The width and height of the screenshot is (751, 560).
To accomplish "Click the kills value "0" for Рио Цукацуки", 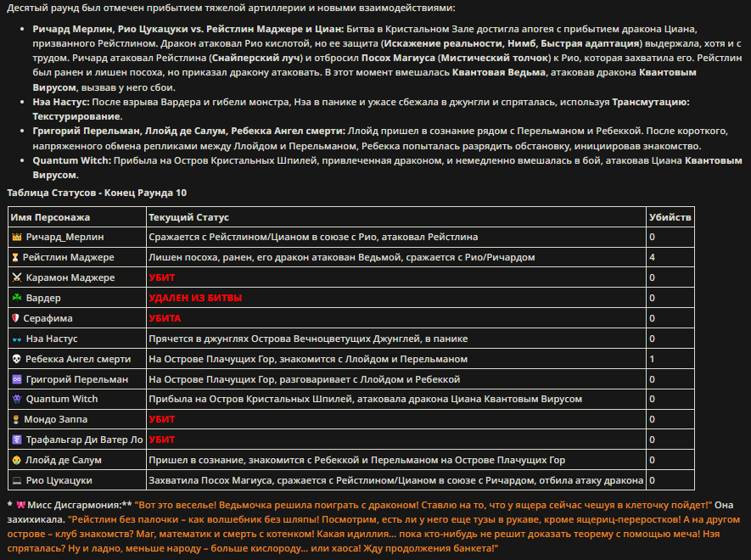I will [x=652, y=480].
